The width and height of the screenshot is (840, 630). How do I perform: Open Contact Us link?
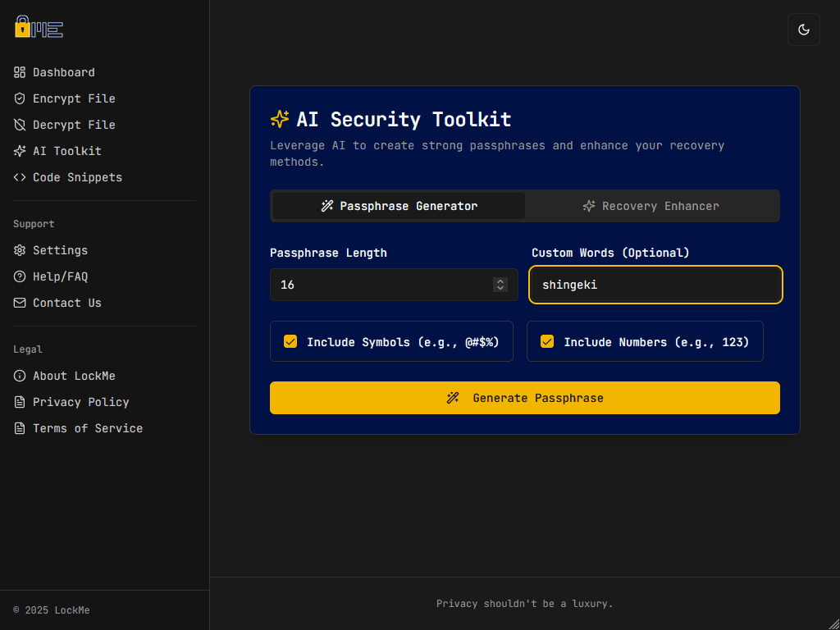(57, 303)
